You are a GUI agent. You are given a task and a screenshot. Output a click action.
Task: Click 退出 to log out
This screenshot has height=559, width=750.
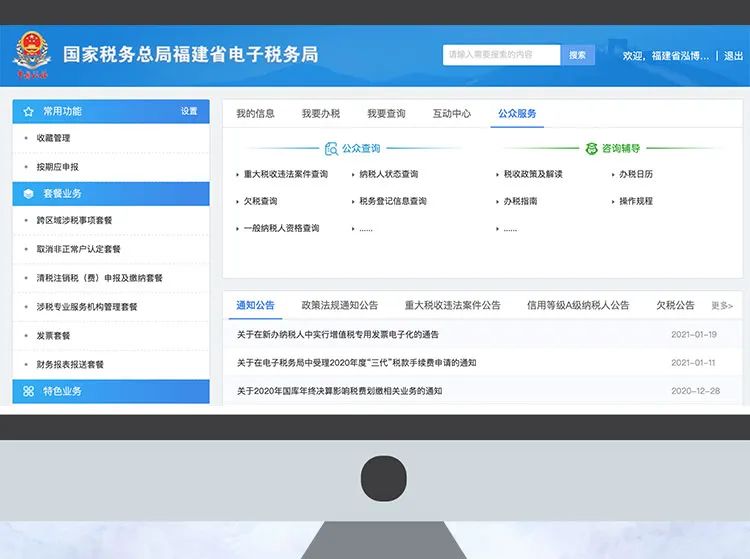click(733, 56)
